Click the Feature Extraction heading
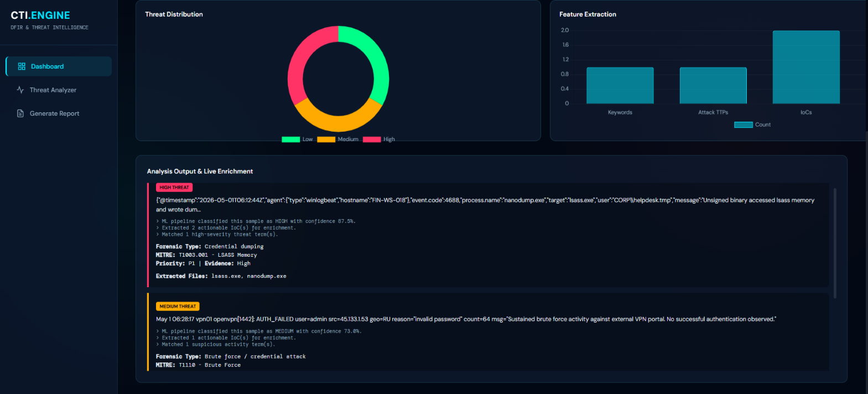Image resolution: width=868 pixels, height=394 pixels. tap(588, 14)
